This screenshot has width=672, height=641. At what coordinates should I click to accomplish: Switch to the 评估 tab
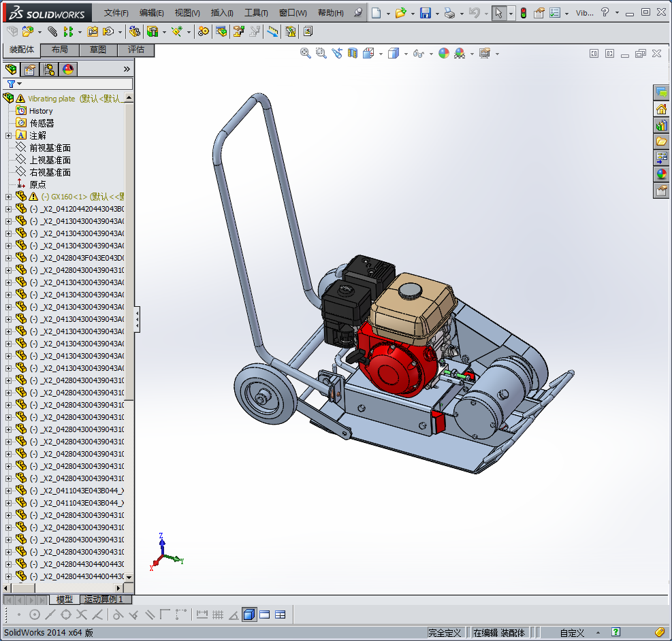[x=136, y=50]
